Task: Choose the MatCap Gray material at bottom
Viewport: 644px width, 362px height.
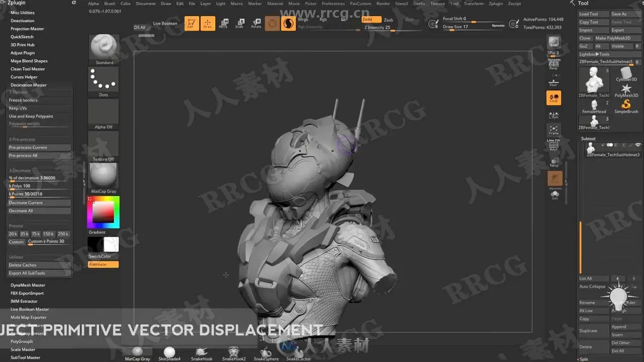Action: [137, 353]
